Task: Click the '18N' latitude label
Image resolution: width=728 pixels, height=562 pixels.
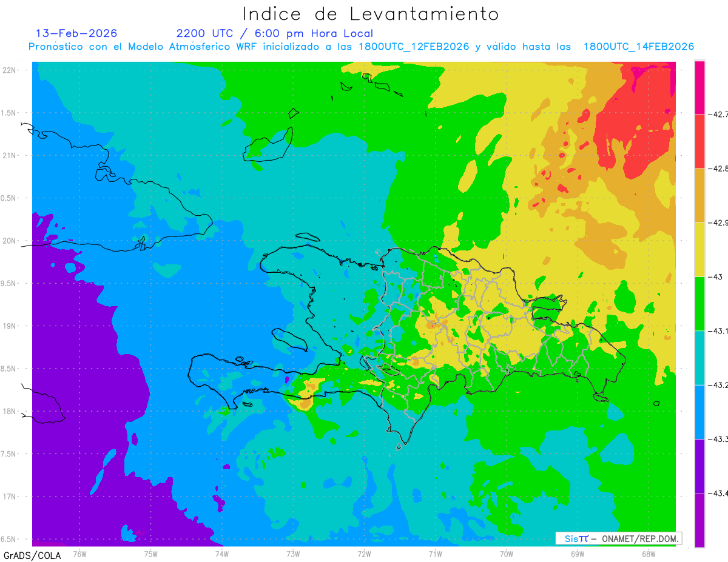Action: pos(10,412)
